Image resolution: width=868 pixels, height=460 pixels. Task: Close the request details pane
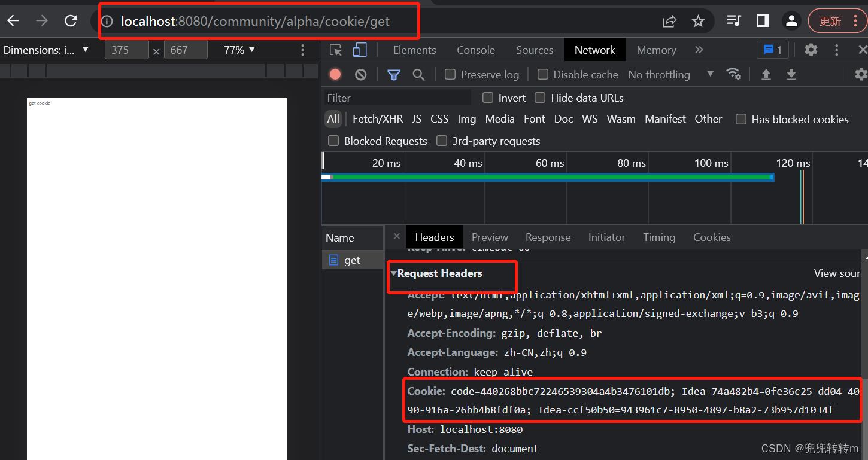pos(396,237)
